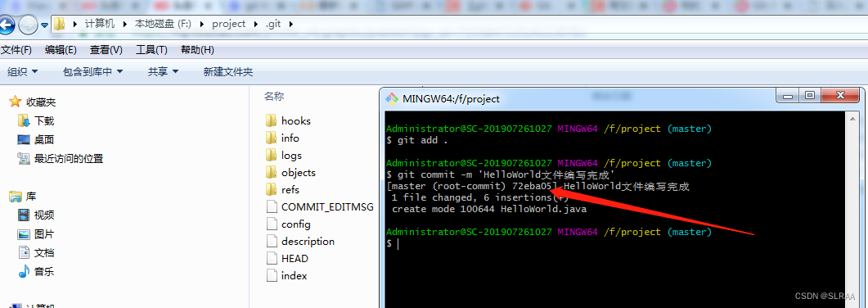
Task: Click the 文档 library icon
Action: coord(23,252)
